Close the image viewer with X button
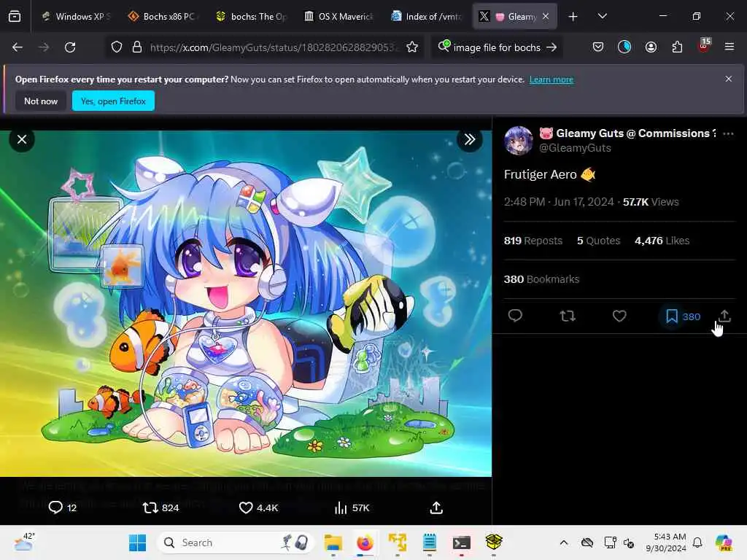The height and width of the screenshot is (560, 747). pyautogui.click(x=22, y=139)
